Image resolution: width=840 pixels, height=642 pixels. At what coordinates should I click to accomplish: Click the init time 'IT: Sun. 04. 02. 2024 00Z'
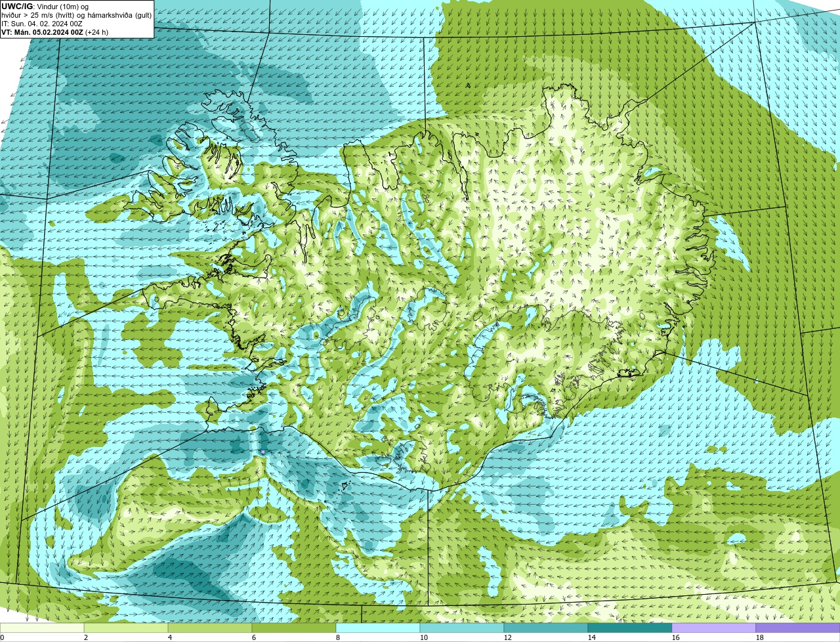(x=42, y=24)
